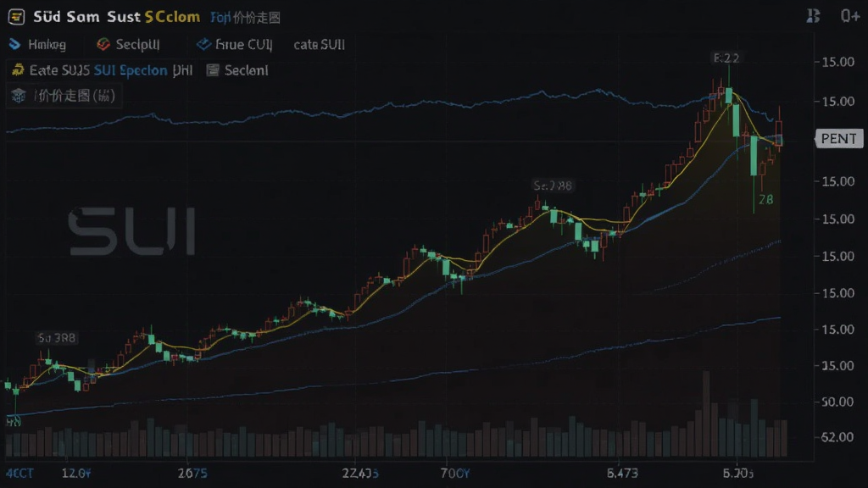
Task: Click the 62.00 price axis label
Action: point(837,437)
